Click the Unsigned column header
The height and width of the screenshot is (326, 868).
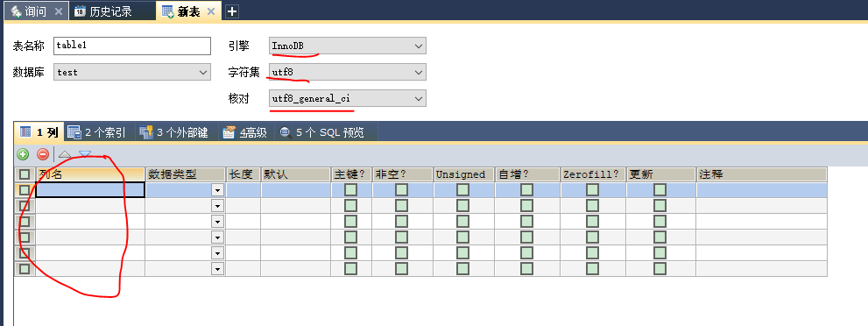(463, 174)
